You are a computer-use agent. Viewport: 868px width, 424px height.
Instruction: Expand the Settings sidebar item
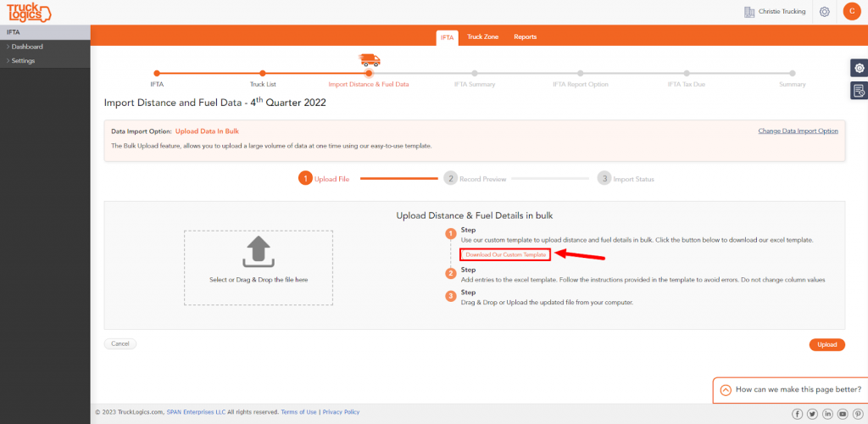(x=21, y=61)
